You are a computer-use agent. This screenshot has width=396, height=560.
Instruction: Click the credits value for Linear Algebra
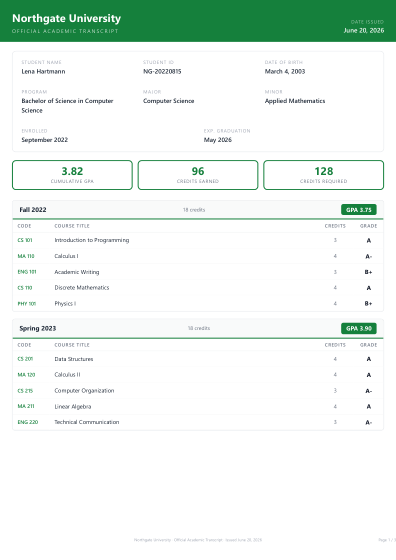click(x=335, y=406)
